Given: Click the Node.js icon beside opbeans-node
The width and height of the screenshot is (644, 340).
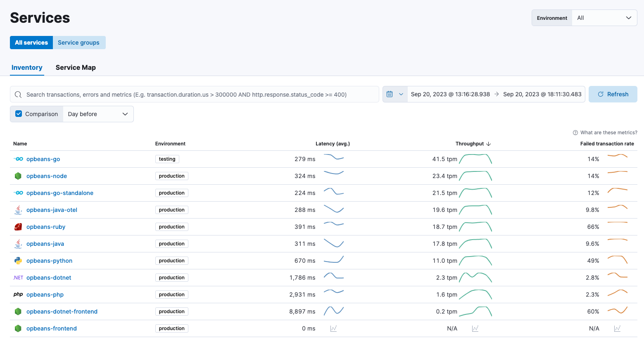Looking at the screenshot, I should [18, 176].
